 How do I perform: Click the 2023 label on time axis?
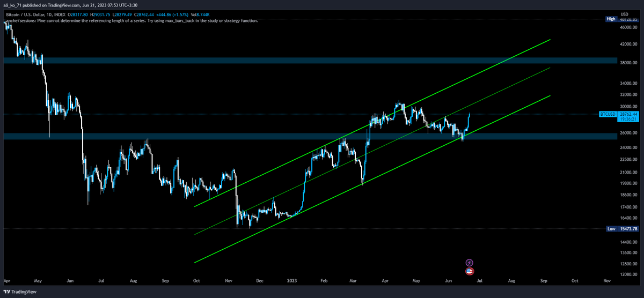pyautogui.click(x=291, y=280)
